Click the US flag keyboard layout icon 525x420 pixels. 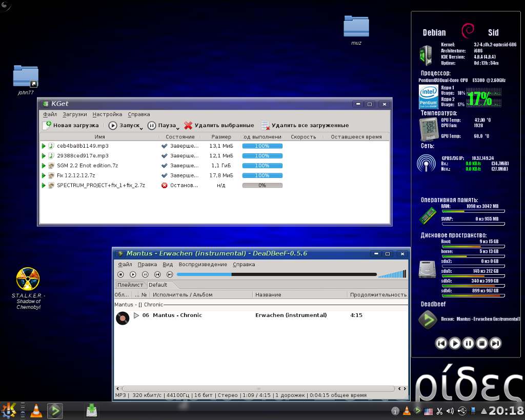click(428, 412)
